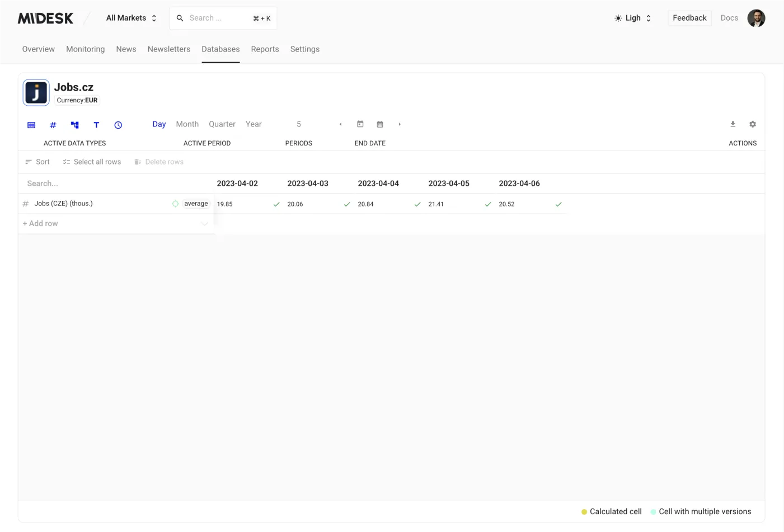Select the cell value 20.84
The height and width of the screenshot is (532, 784).
[365, 204]
